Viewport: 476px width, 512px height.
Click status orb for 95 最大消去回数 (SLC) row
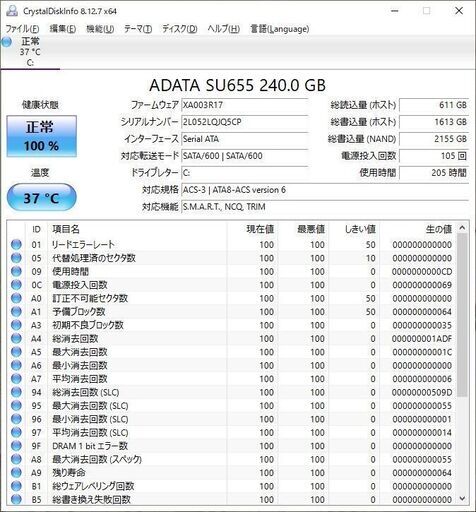click(16, 406)
